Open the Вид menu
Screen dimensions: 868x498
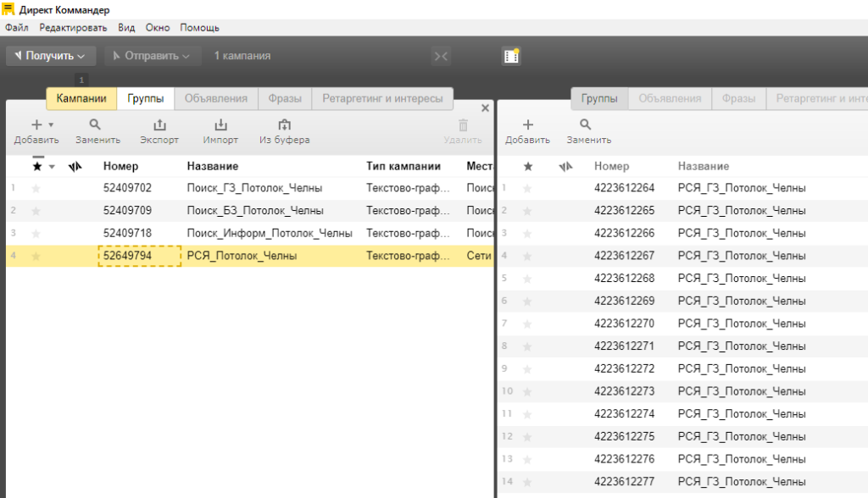(126, 28)
